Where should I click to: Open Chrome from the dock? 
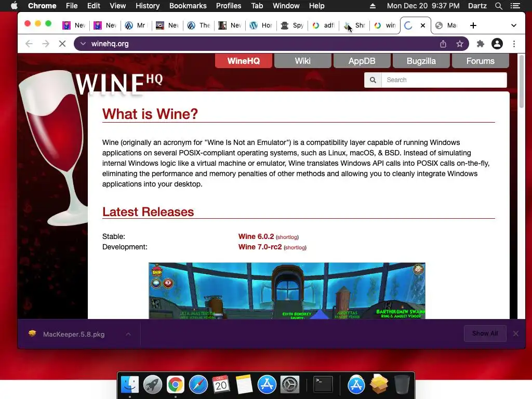[x=175, y=385]
